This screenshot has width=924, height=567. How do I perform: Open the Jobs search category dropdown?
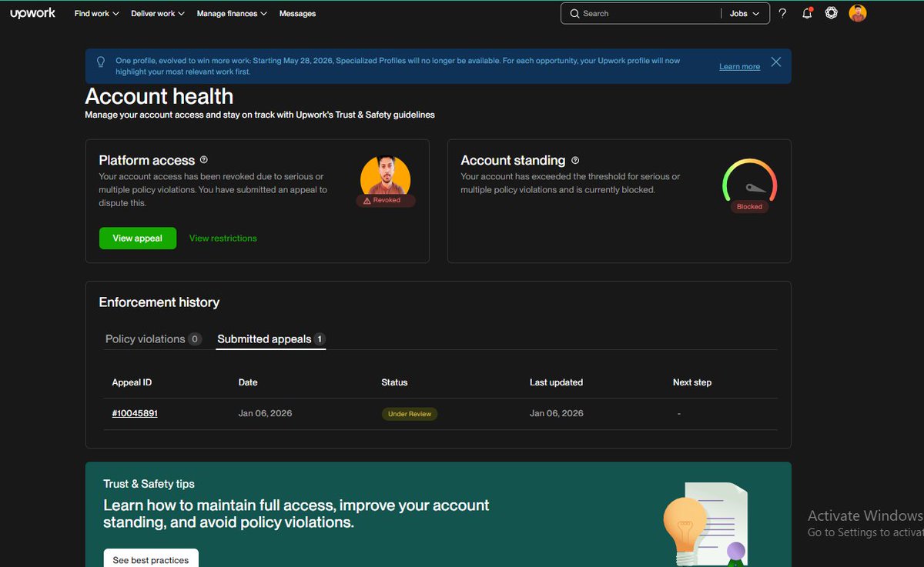(x=745, y=14)
